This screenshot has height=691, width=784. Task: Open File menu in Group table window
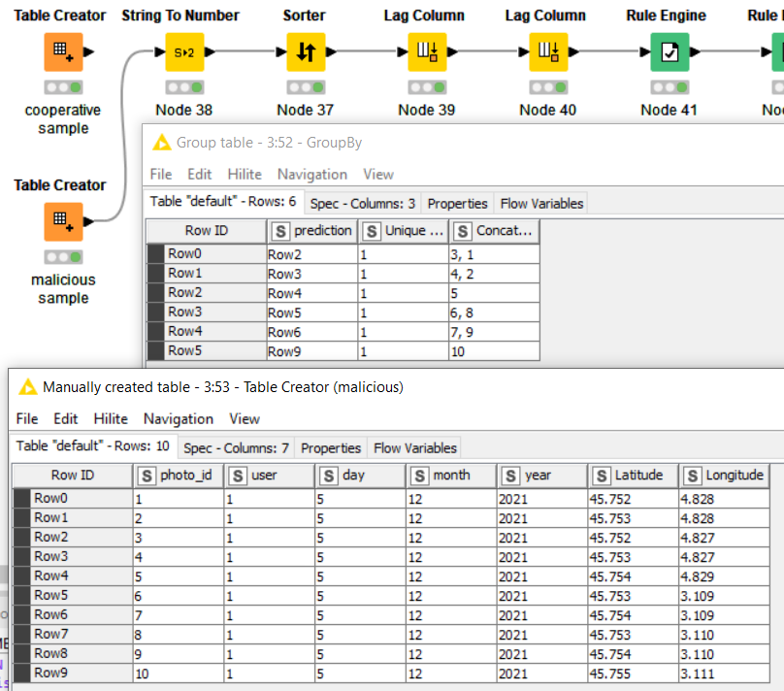(x=161, y=175)
